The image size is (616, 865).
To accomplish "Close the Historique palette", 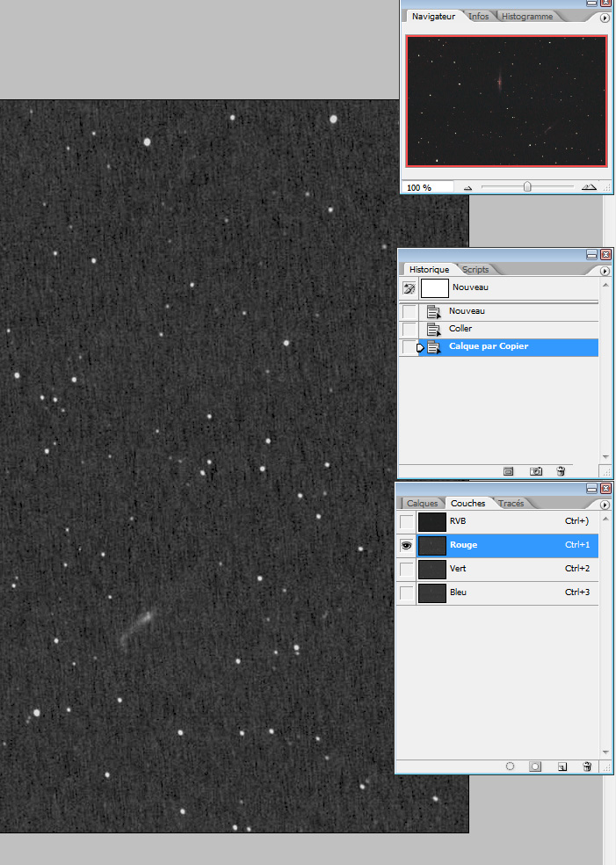I will point(605,254).
